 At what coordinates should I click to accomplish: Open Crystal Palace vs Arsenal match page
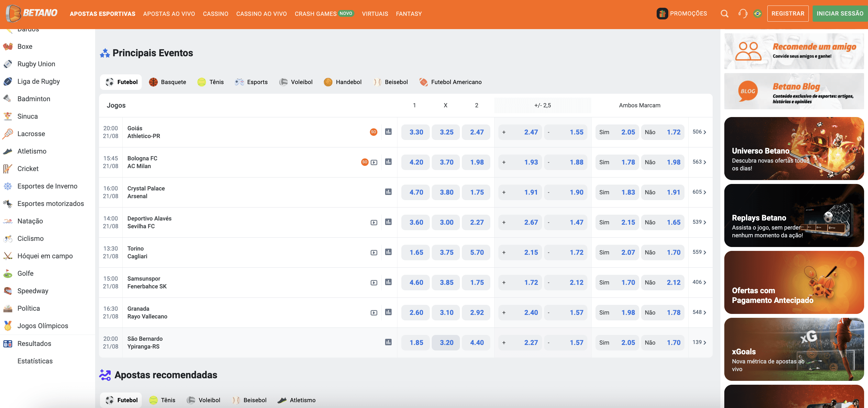(146, 192)
